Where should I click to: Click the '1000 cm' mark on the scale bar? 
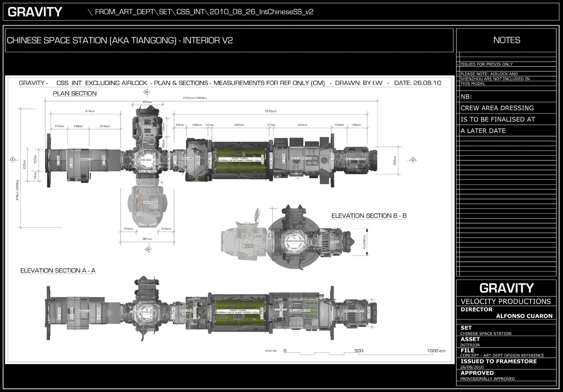pyautogui.click(x=436, y=351)
